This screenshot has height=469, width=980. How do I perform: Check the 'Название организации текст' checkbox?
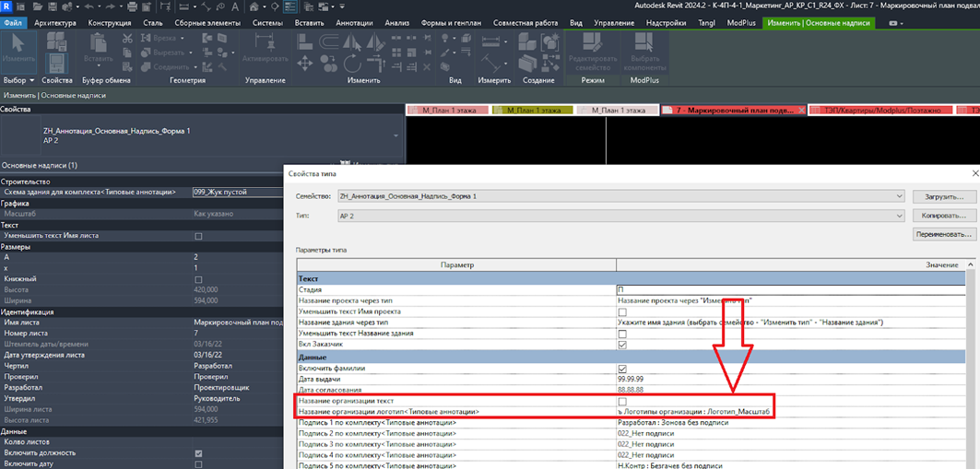(x=622, y=401)
